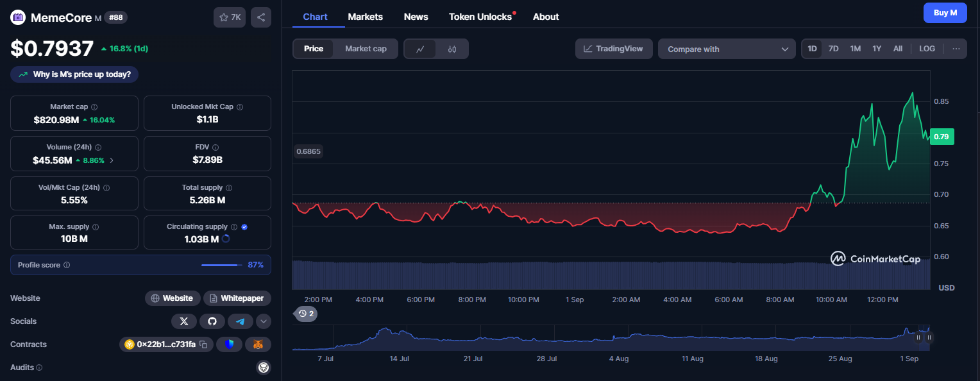980x381 pixels.
Task: Click the 0.79 current price label
Action: click(941, 136)
